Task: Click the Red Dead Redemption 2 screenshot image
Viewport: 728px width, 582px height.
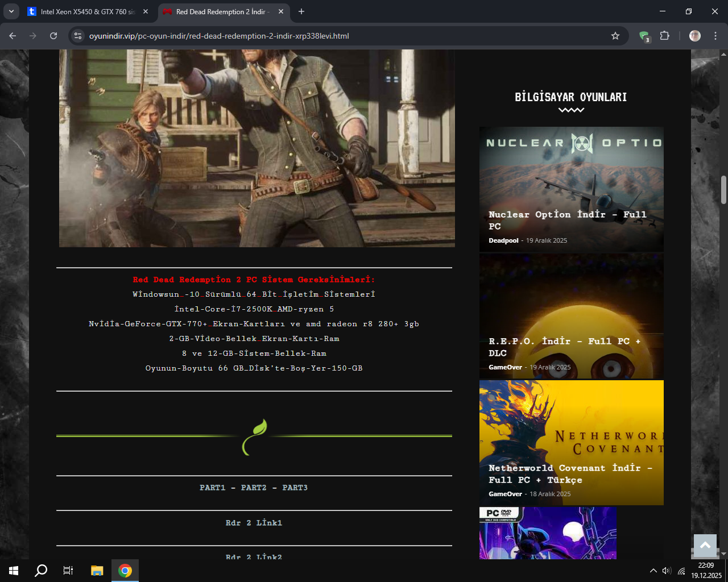Action: tap(257, 148)
